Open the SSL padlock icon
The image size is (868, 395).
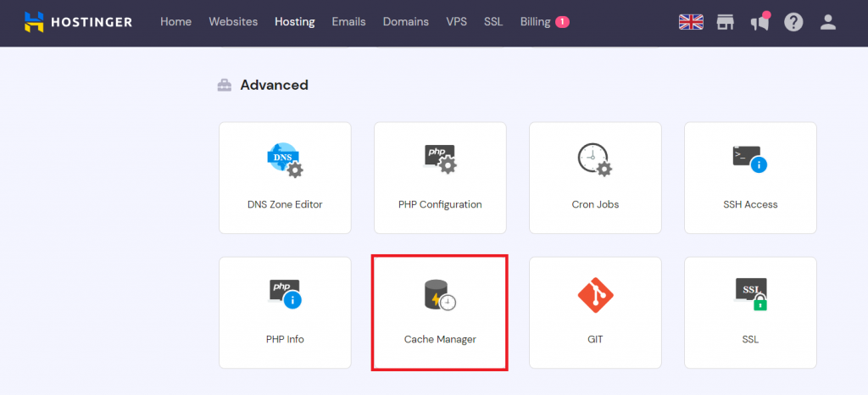749,293
